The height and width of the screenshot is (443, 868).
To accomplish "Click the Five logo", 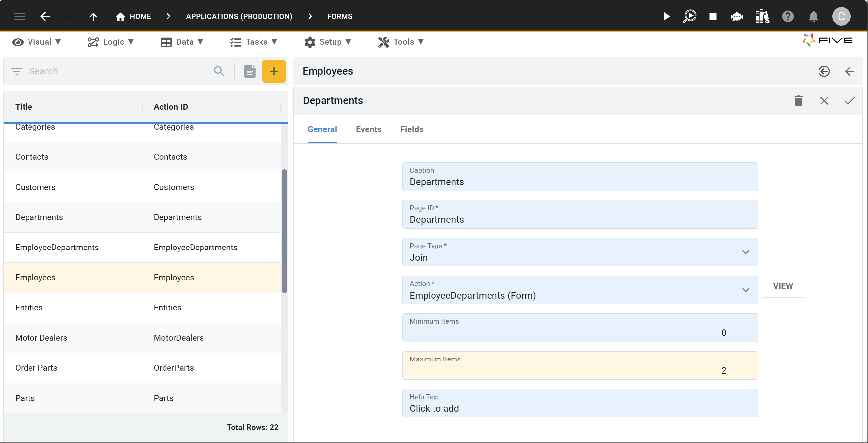I will click(x=827, y=40).
